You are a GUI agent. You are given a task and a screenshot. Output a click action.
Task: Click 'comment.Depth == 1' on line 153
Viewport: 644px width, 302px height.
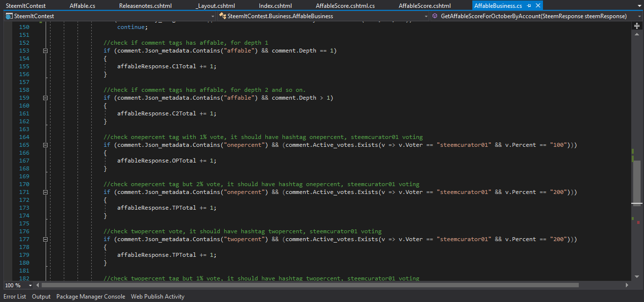pos(302,51)
